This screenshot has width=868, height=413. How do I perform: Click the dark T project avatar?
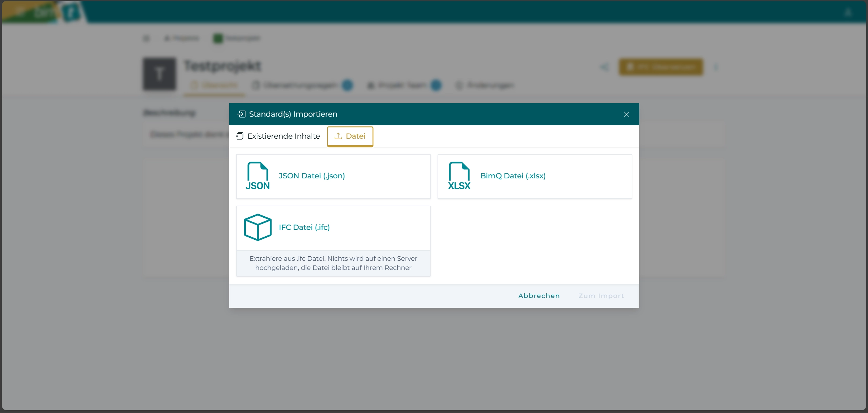[159, 74]
